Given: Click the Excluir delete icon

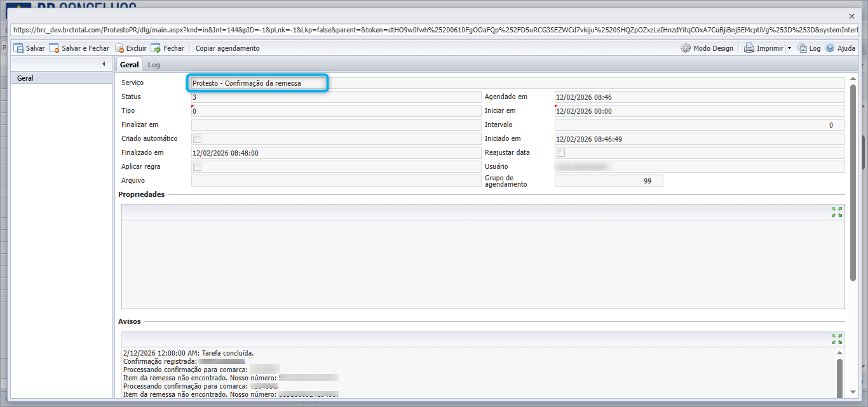Looking at the screenshot, I should [x=119, y=48].
